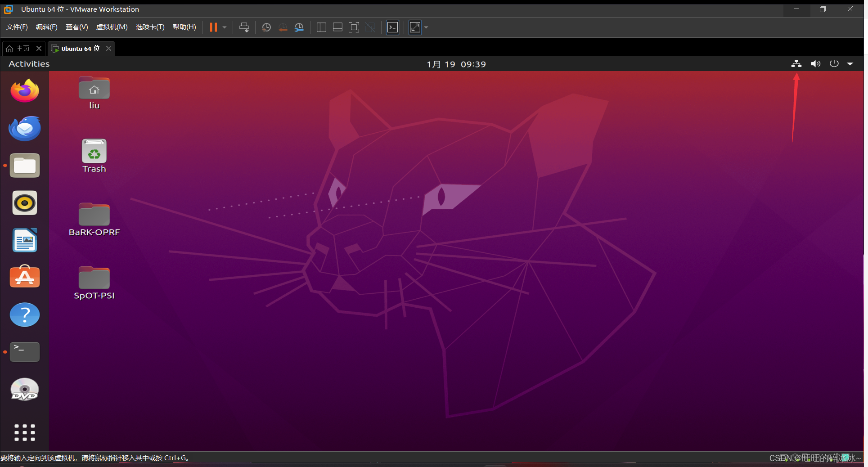The width and height of the screenshot is (868, 467).
Task: Open the 查看(V) menu
Action: [x=77, y=27]
